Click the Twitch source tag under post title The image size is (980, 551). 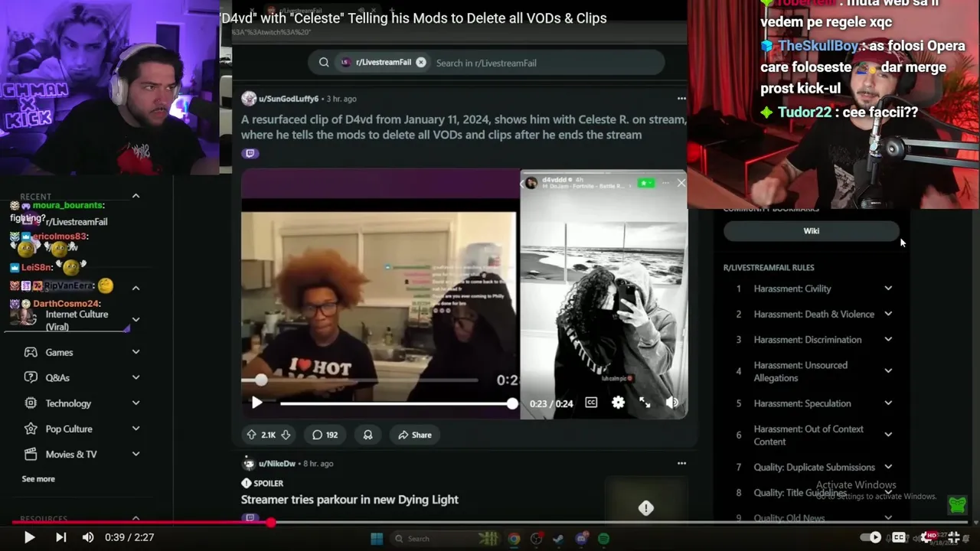click(250, 153)
